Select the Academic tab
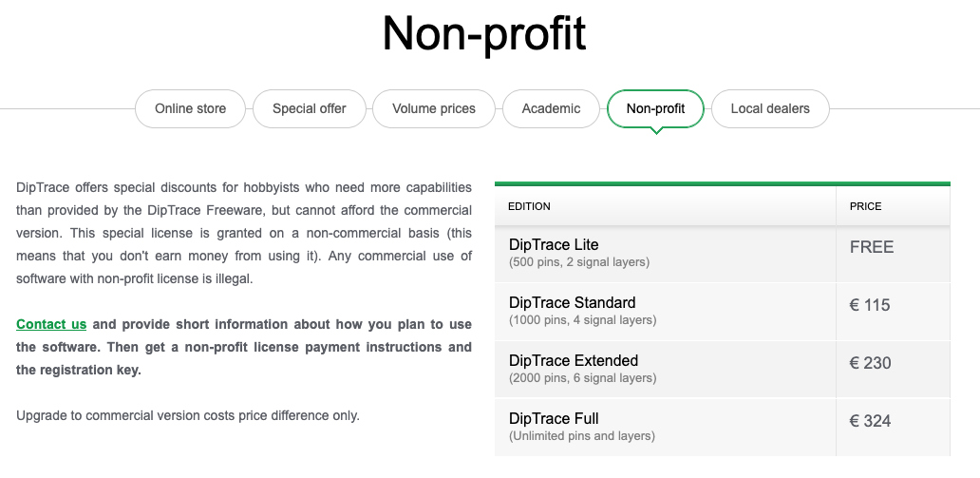 point(551,108)
